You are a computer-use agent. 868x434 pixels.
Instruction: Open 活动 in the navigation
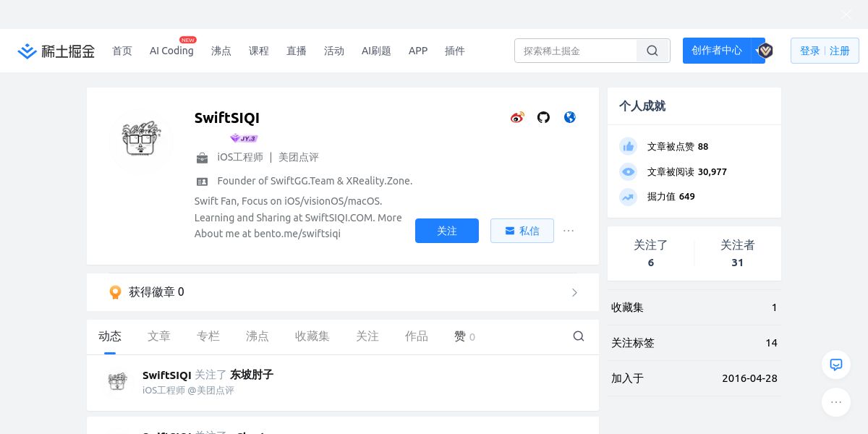pos(334,51)
